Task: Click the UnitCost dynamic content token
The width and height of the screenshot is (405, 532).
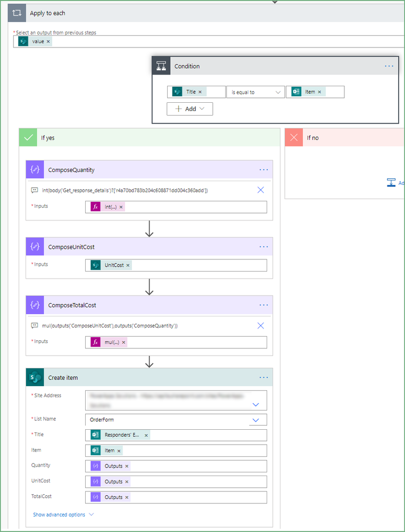Action: 111,265
